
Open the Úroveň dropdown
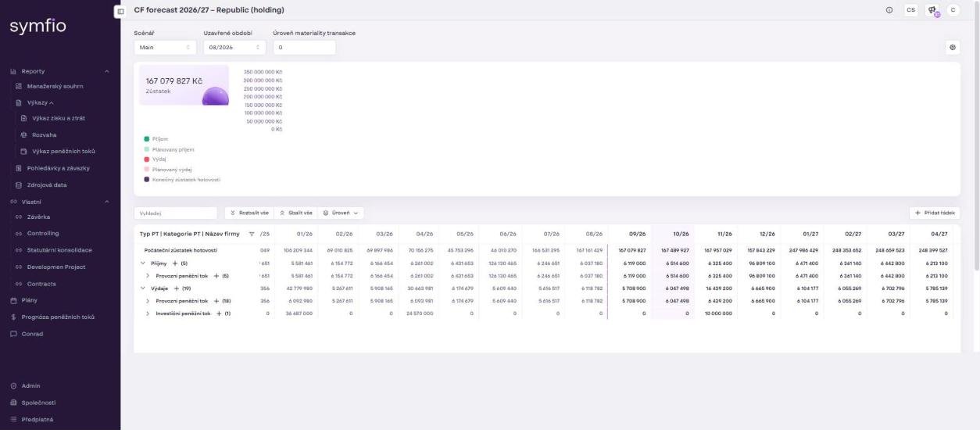coord(341,213)
